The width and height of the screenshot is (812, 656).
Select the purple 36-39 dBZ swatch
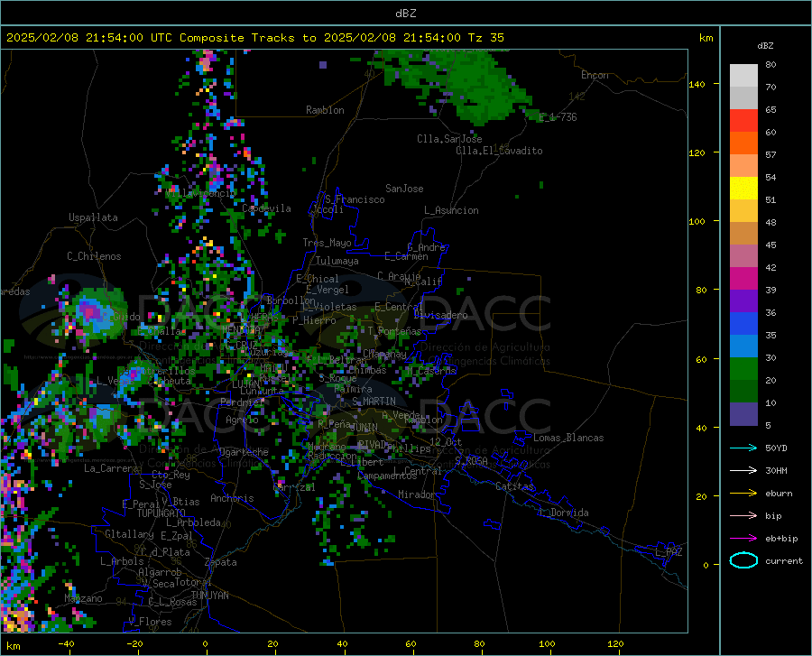[x=743, y=301]
